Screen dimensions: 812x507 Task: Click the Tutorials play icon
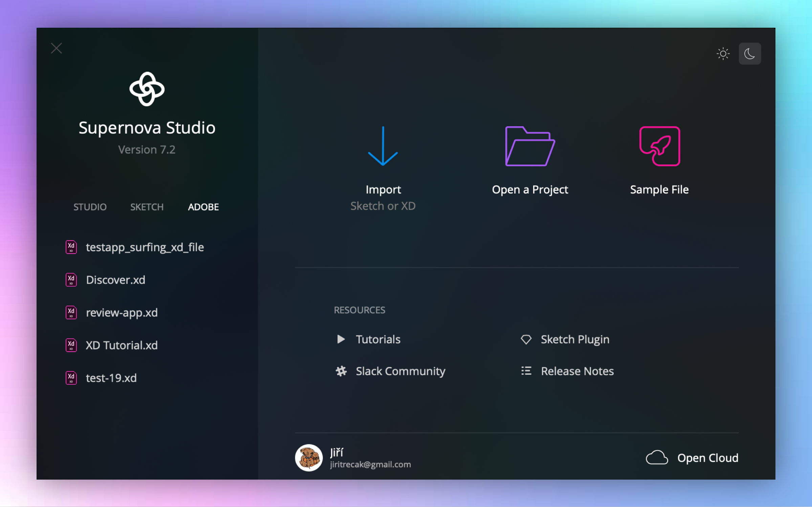click(341, 339)
